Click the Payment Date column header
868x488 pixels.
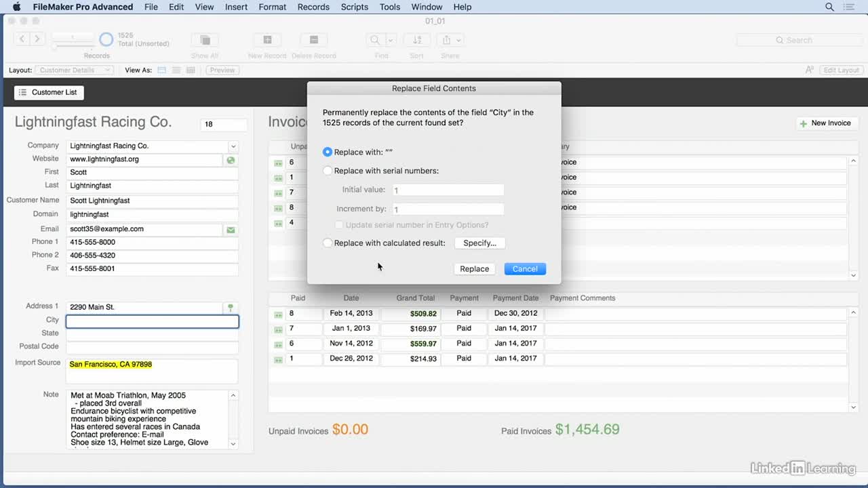tap(515, 298)
